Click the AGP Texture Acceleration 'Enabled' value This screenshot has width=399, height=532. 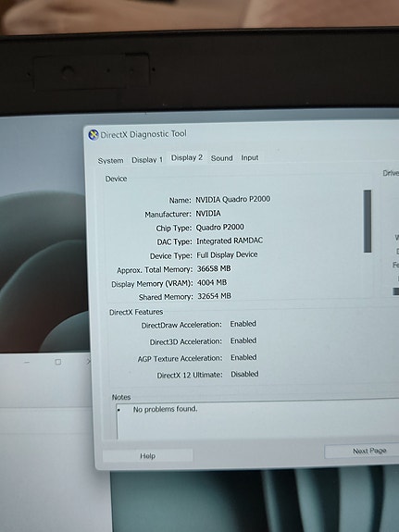[x=243, y=358]
